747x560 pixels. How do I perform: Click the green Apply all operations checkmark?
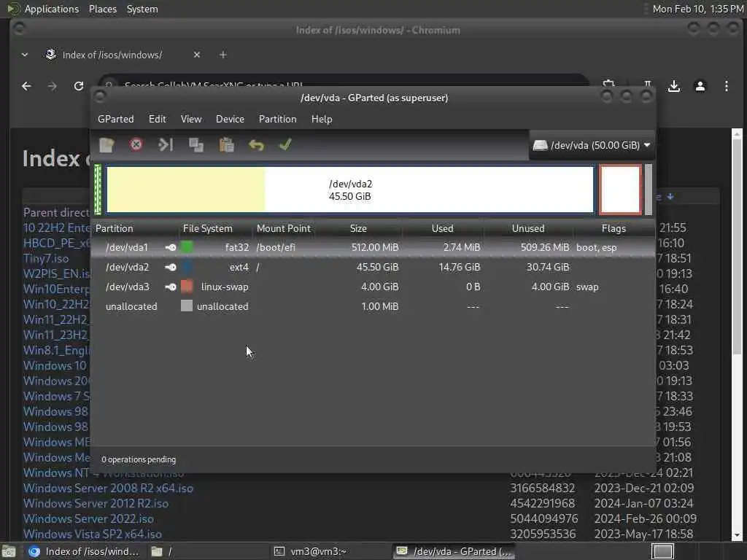(x=285, y=144)
